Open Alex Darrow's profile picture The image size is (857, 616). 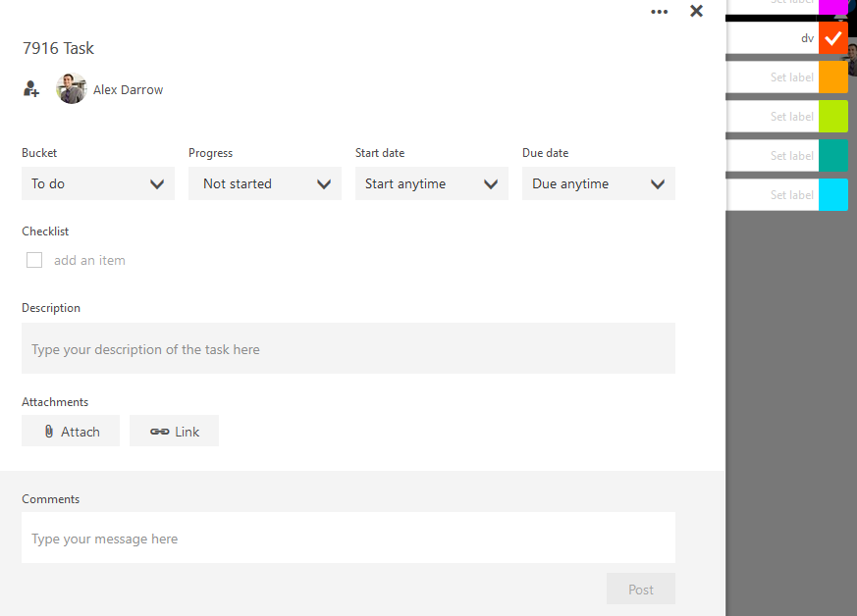click(71, 88)
